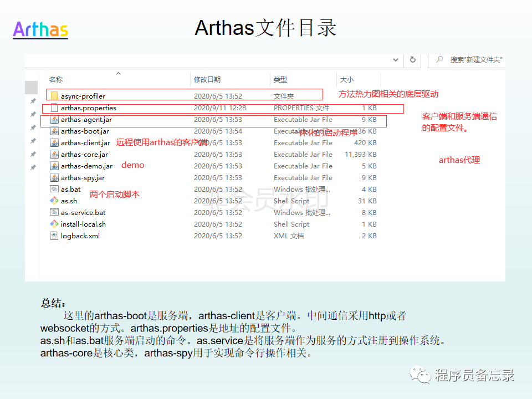
Task: Click the WeChat logo near 程序员备忘录
Action: point(420,374)
